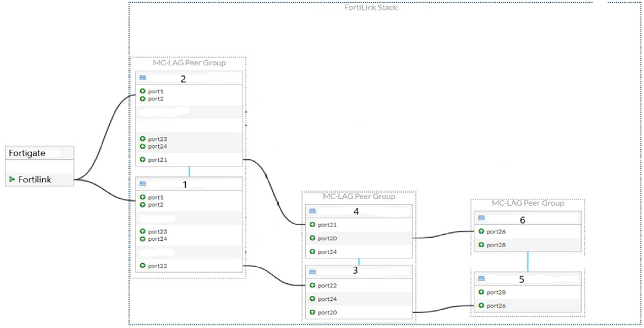644x328 pixels.
Task: Click MC-LAG Peer Group label above switch 4
Action: (x=359, y=197)
